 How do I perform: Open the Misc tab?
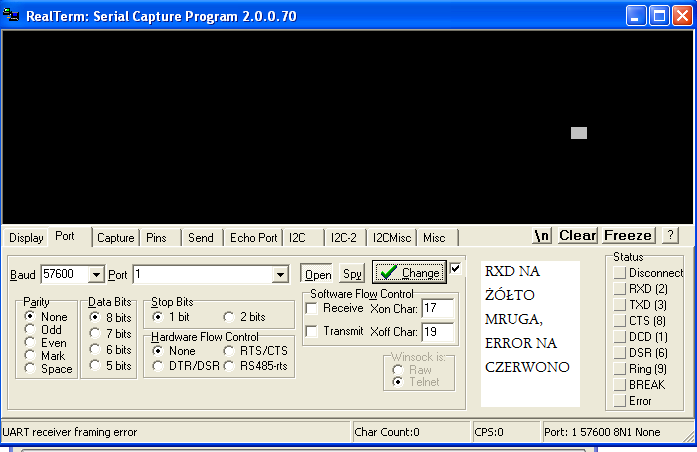point(434,238)
